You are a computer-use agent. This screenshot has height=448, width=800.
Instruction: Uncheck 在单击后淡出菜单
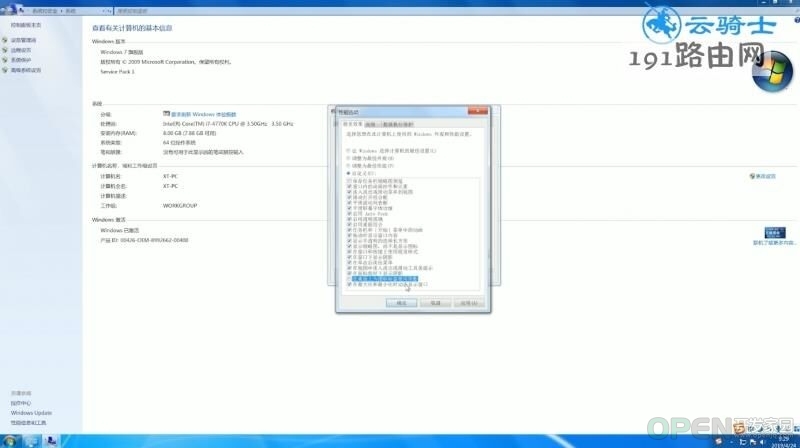[x=349, y=263]
